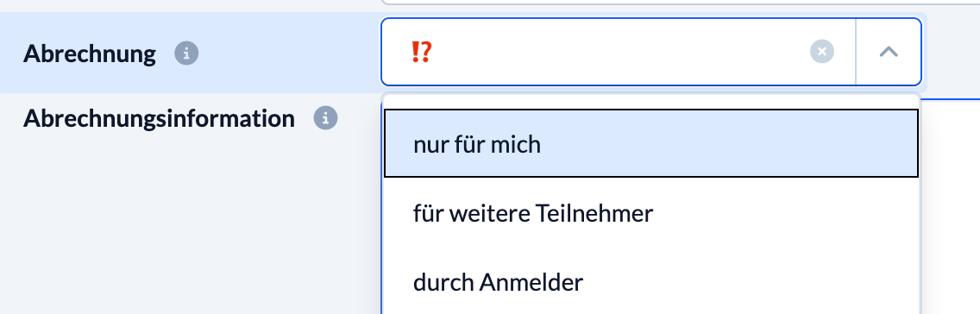The width and height of the screenshot is (980, 314).
Task: Set Abrechnung to "durch Anmelder"
Action: click(650, 283)
